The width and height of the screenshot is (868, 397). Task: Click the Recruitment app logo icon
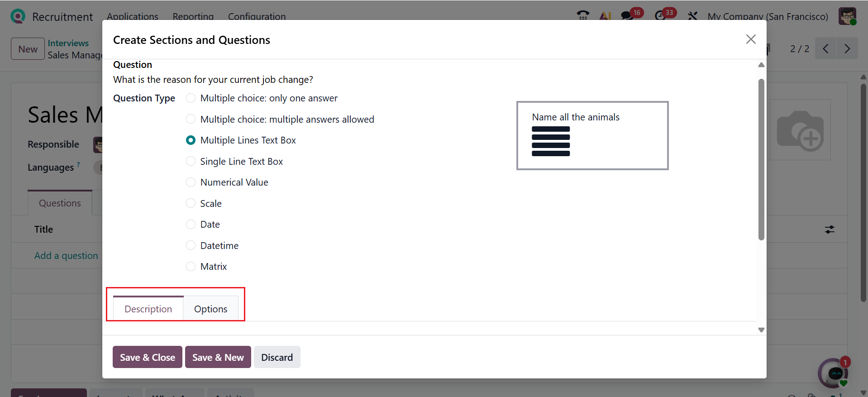(18, 16)
